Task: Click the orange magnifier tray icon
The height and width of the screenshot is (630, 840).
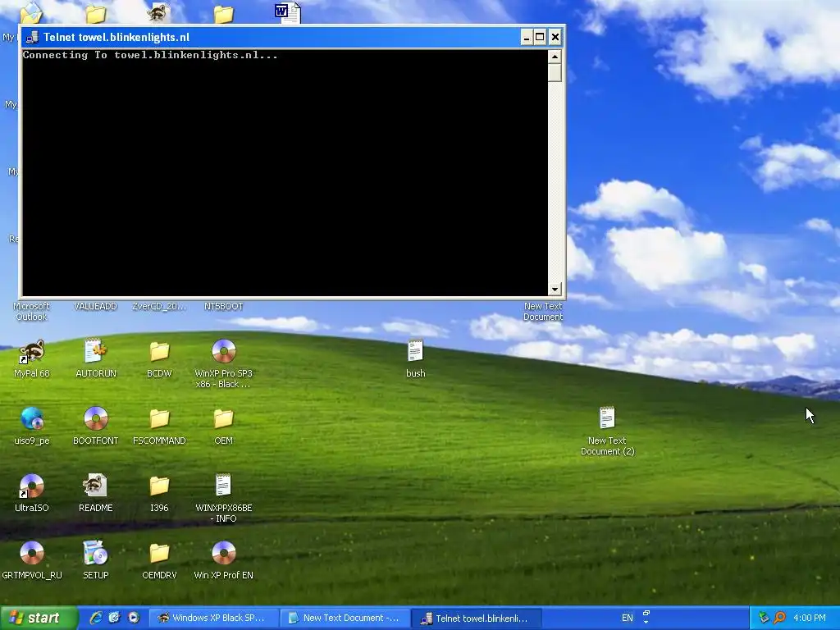Action: click(x=779, y=618)
